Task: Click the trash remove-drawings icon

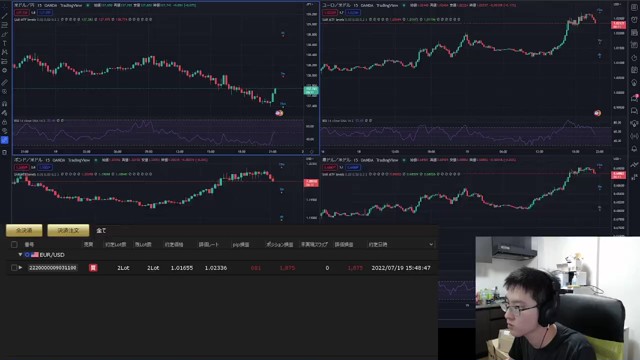Action: [x=4, y=152]
